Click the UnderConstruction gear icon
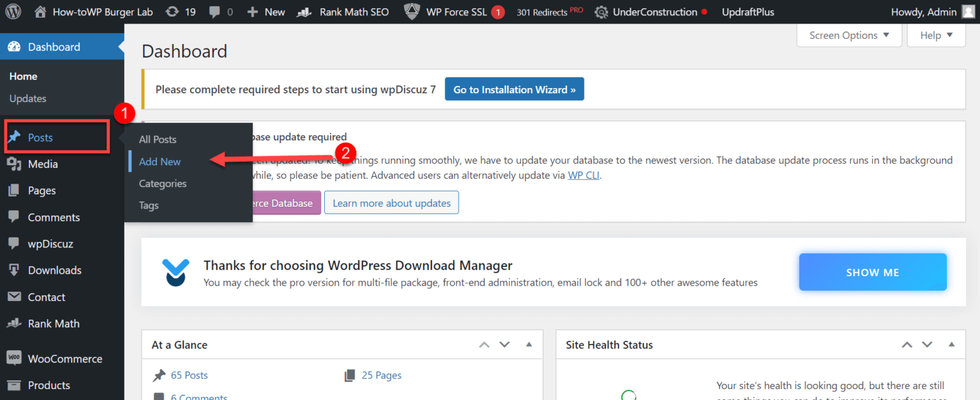This screenshot has height=400, width=980. 600,11
